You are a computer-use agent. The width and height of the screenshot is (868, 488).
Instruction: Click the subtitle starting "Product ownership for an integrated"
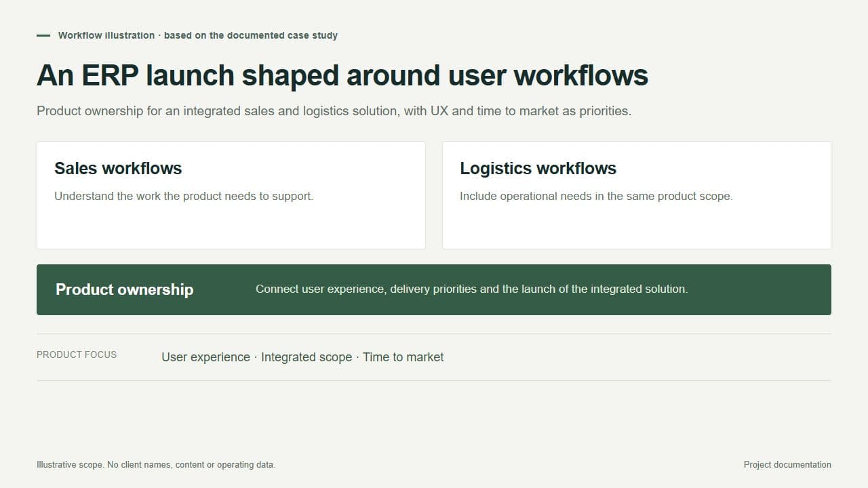click(x=334, y=110)
